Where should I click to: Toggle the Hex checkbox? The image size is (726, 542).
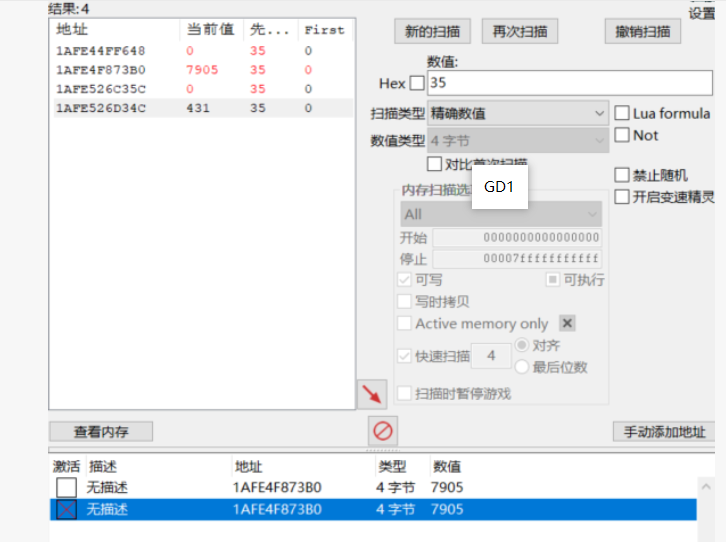[x=417, y=83]
